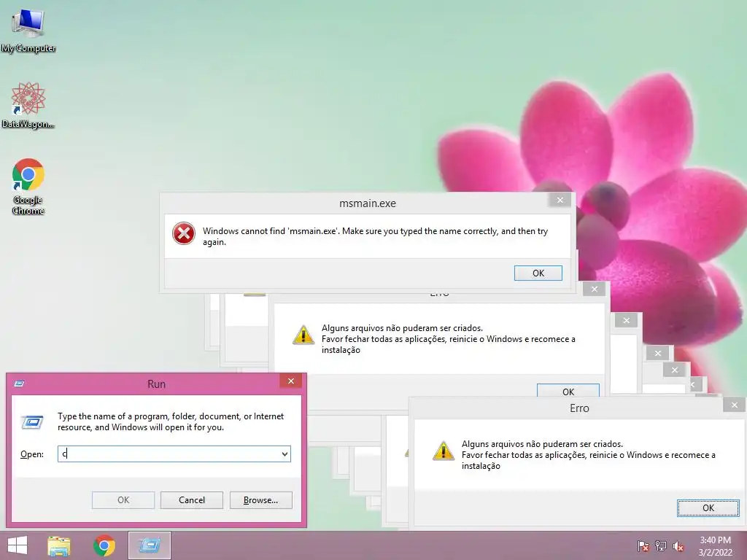Open the DataWagon desktop shortcut
This screenshot has width=747, height=560.
[28, 105]
